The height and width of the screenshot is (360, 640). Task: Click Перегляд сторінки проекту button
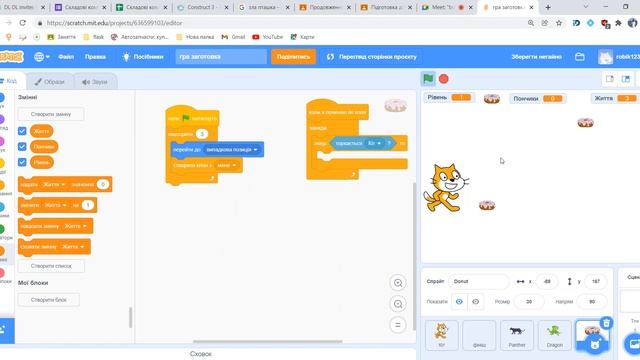(x=372, y=57)
